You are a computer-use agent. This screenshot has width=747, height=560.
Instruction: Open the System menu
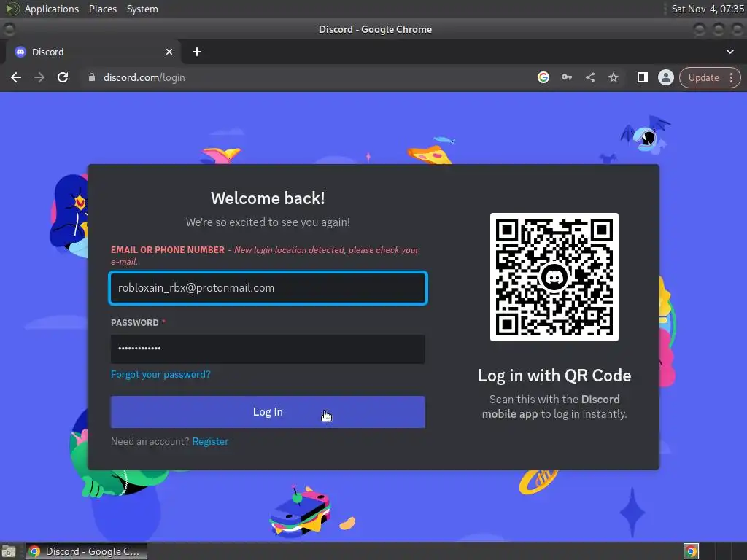click(x=142, y=9)
